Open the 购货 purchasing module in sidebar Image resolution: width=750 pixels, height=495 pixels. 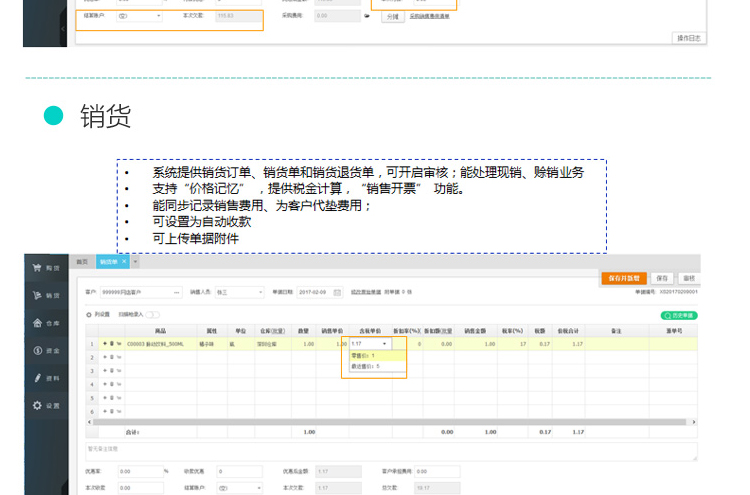(x=46, y=268)
